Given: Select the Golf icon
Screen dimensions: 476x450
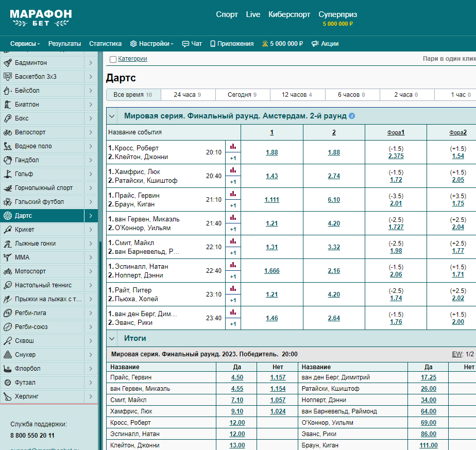Looking at the screenshot, I should 8,174.
